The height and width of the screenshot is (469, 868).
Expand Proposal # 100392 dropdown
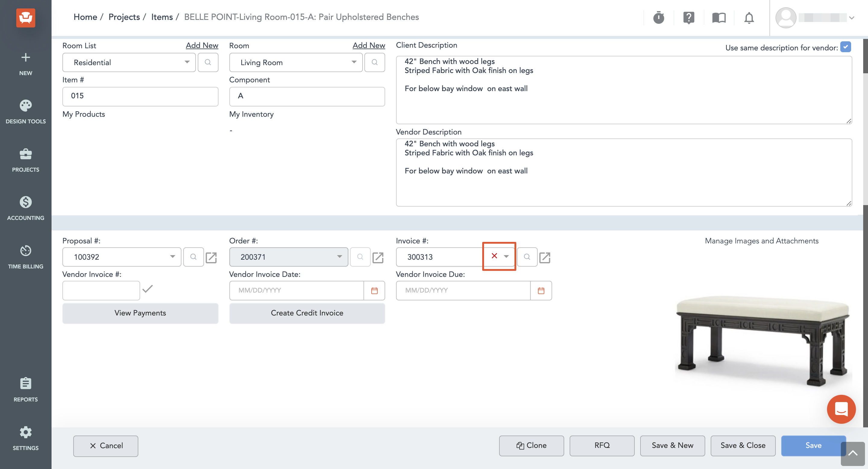(122, 257)
